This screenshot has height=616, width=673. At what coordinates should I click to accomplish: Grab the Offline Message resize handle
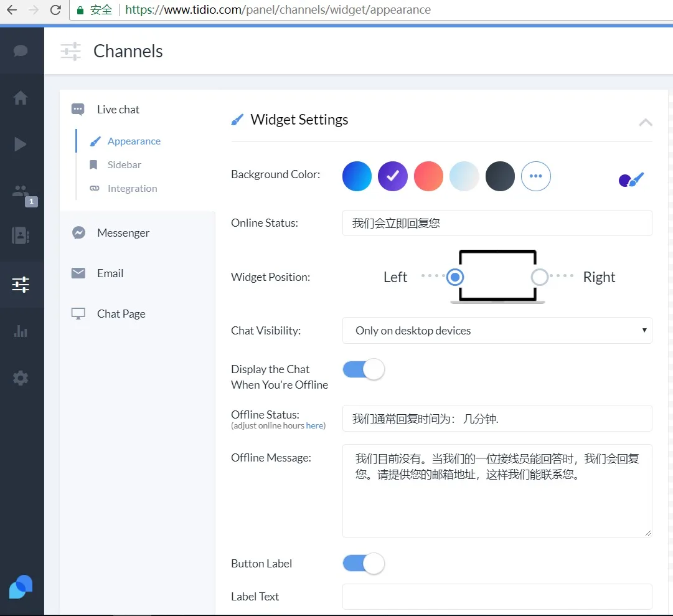point(648,533)
